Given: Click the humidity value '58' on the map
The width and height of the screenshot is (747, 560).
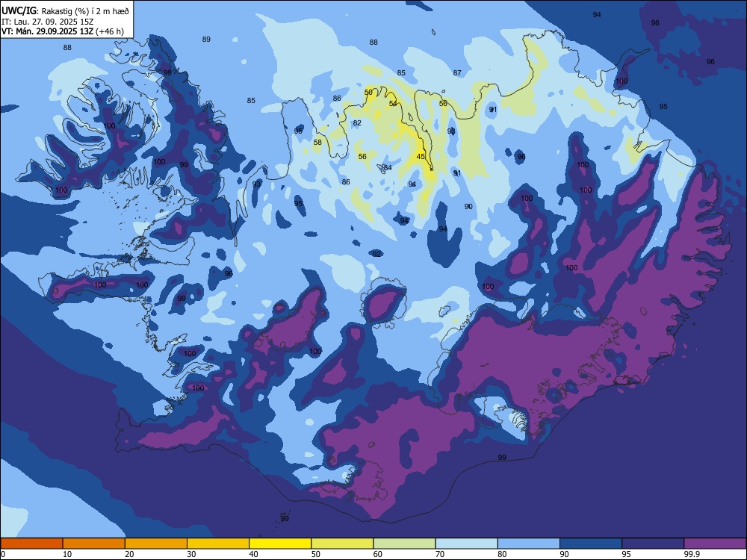Looking at the screenshot, I should click(317, 143).
